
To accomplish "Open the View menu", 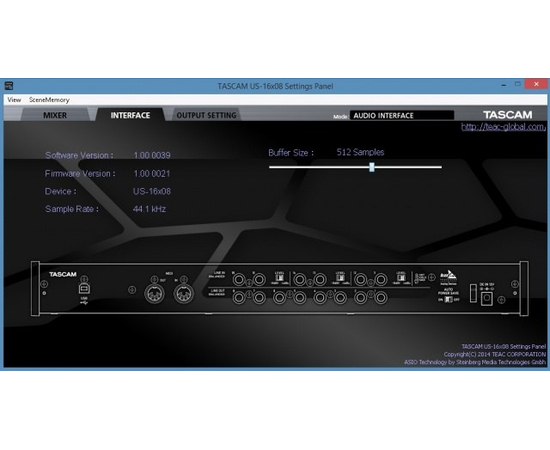I will [x=14, y=100].
